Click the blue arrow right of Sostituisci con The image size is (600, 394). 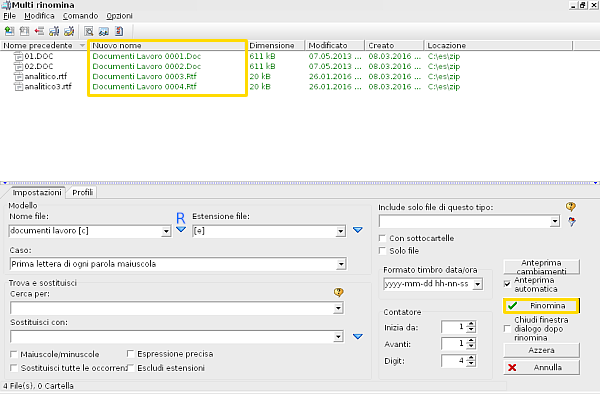tap(357, 337)
